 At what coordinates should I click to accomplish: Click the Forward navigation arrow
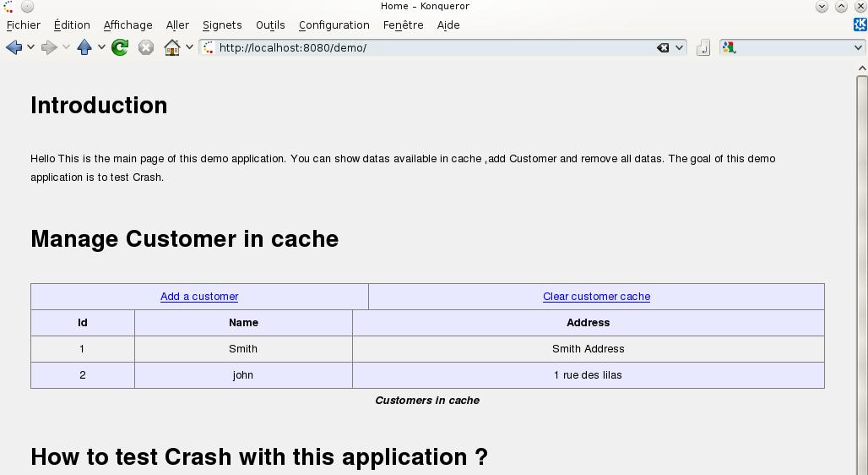tap(49, 47)
